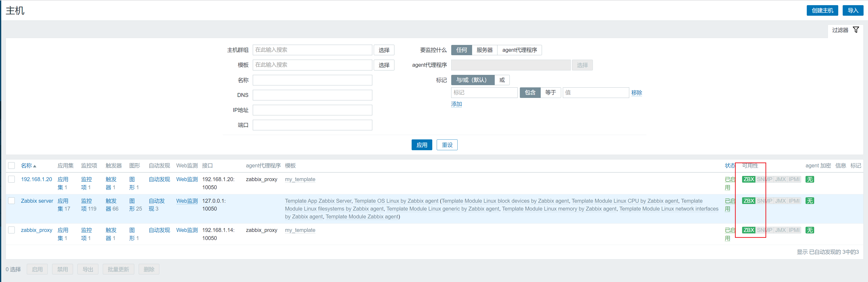Tick the select-all checkbox in table header
Viewport: 868px width, 282px height.
tap(12, 166)
